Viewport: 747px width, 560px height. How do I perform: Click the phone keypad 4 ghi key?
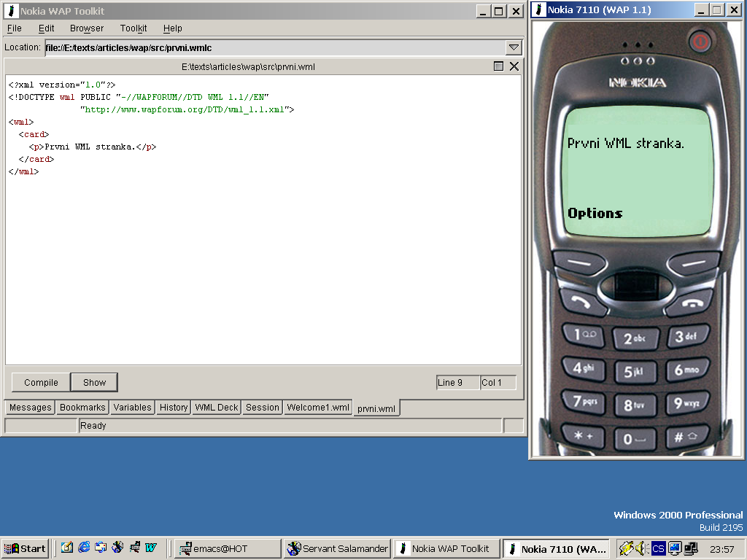pyautogui.click(x=584, y=368)
